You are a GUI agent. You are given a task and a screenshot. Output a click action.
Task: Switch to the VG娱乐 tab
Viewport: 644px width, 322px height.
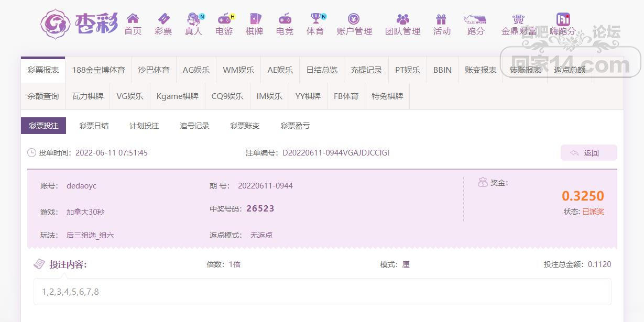130,96
